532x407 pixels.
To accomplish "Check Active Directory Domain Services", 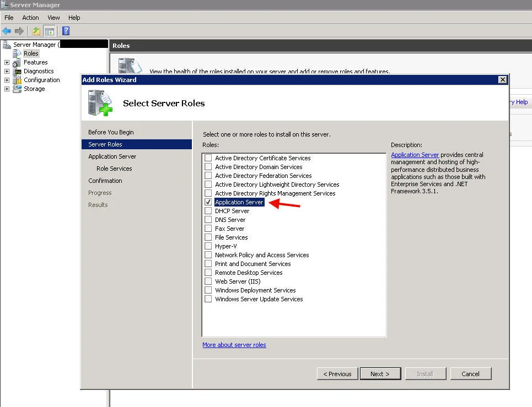I will point(208,167).
